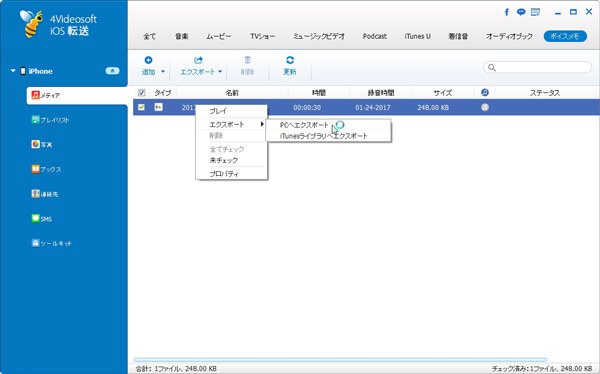Switch to the ムービー tab
Viewport: 600px width, 374px height.
tap(219, 36)
